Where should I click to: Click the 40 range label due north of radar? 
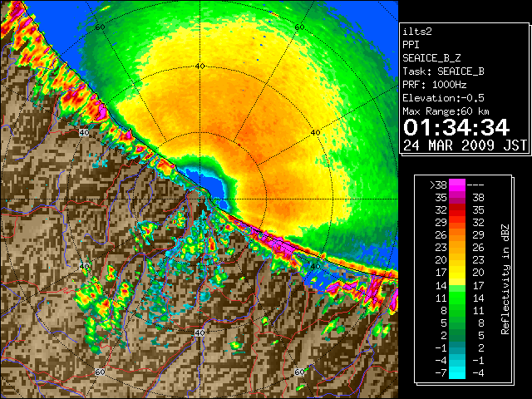pos(199,66)
